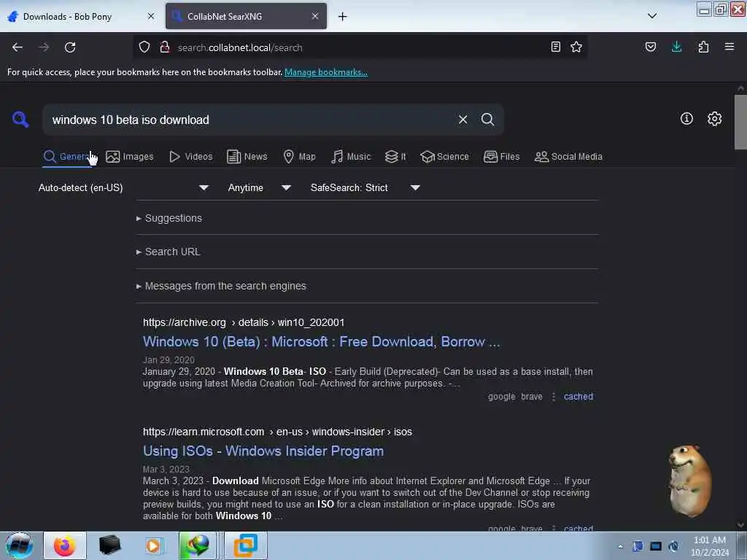Screen dimensions: 747x560
Task: Show hidden system tray icons
Action: 620,546
